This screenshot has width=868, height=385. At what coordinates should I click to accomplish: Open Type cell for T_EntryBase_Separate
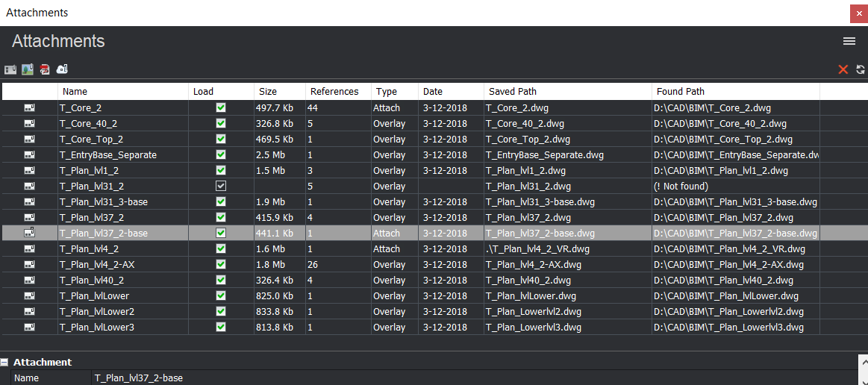click(394, 155)
